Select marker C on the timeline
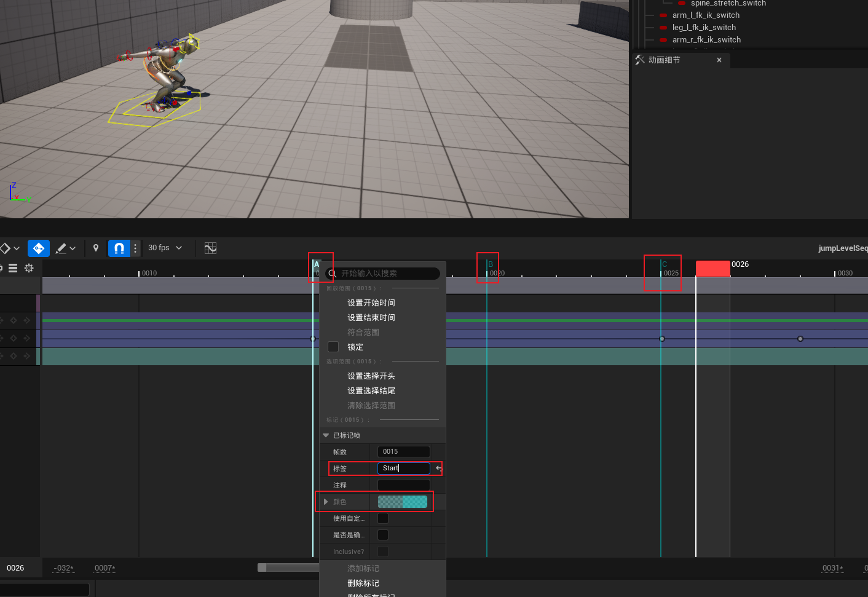This screenshot has height=597, width=868. click(665, 264)
